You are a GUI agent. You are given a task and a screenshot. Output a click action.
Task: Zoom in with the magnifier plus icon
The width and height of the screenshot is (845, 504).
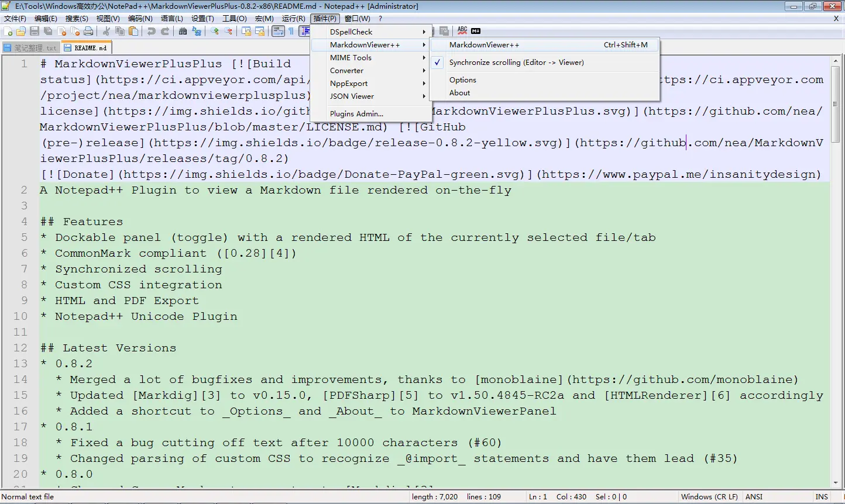pyautogui.click(x=215, y=31)
